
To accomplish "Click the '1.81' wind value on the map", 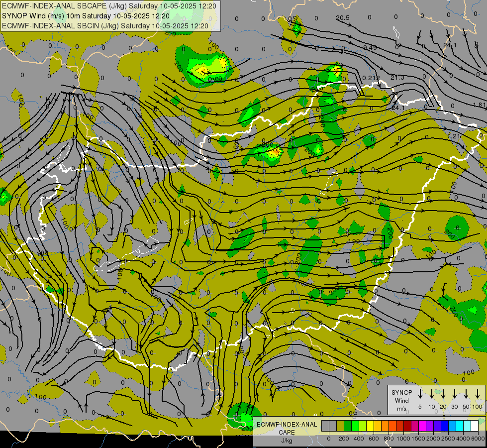I will [480, 105].
